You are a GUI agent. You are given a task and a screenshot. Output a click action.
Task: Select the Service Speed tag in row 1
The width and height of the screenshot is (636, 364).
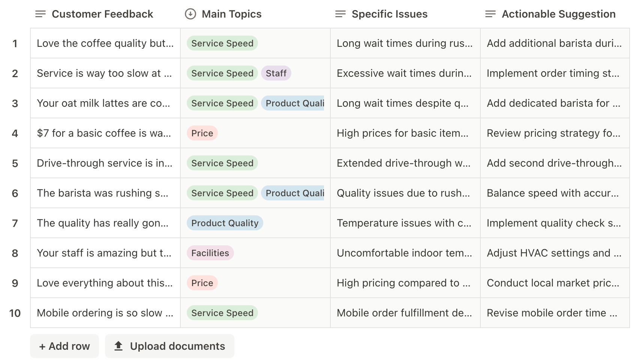click(222, 43)
